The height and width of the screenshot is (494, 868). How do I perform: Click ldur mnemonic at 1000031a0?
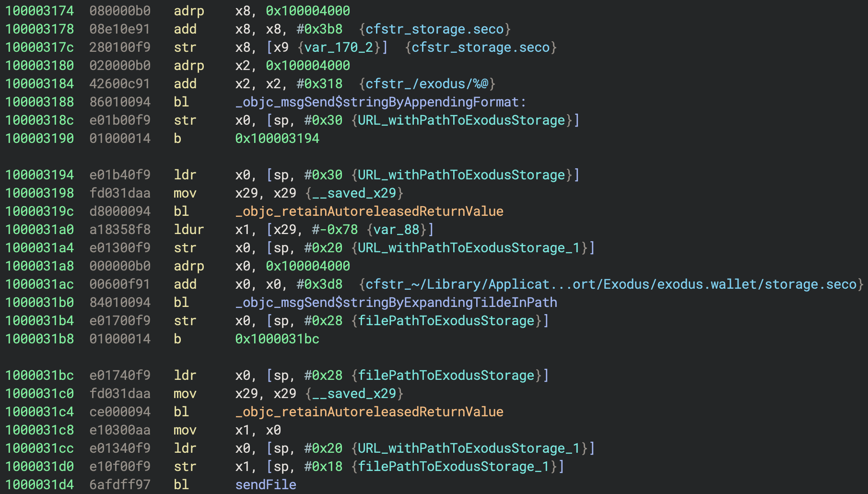coord(189,229)
